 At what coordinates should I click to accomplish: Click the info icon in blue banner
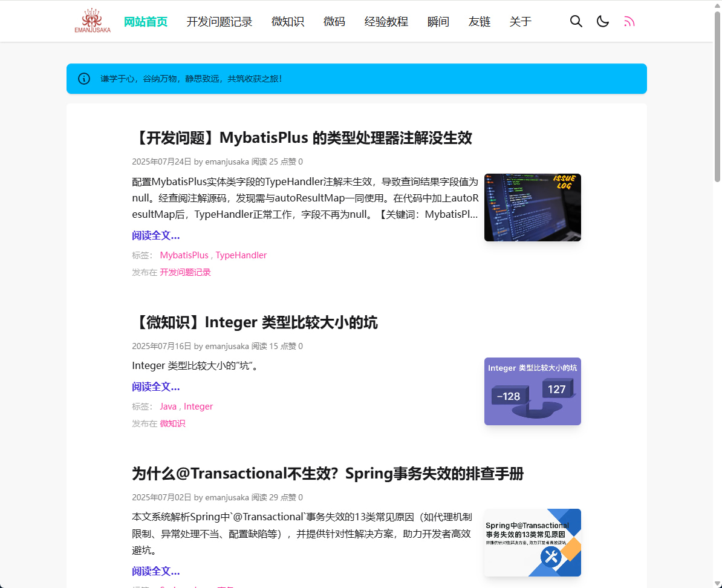click(x=84, y=79)
